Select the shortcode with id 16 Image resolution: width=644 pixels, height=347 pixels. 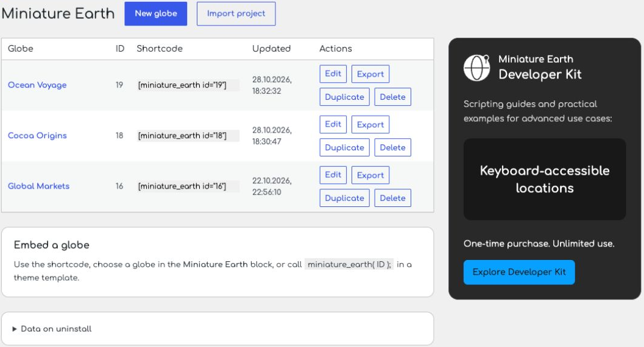pyautogui.click(x=188, y=186)
